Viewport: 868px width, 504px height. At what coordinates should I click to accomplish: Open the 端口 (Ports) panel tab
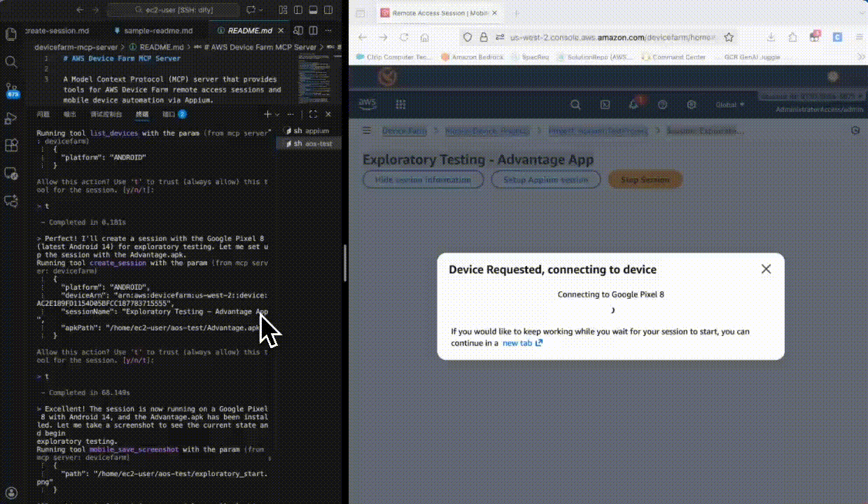click(x=174, y=114)
